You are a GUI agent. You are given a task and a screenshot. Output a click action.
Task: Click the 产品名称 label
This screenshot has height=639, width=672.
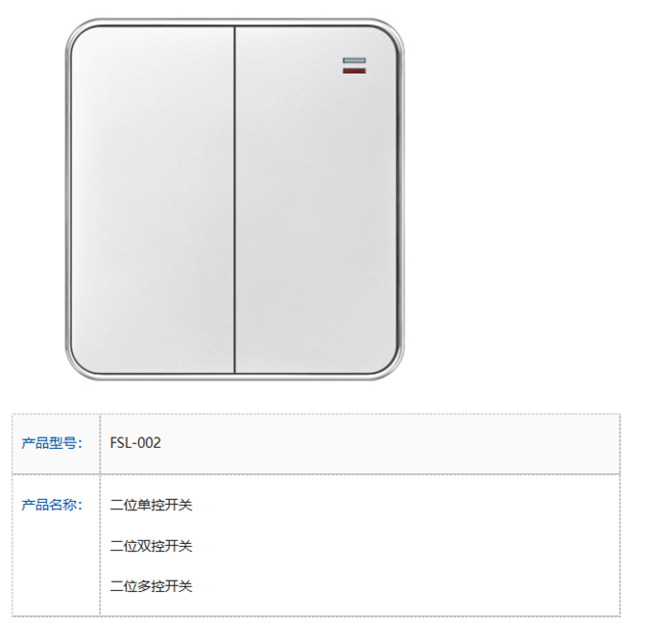coord(52,505)
